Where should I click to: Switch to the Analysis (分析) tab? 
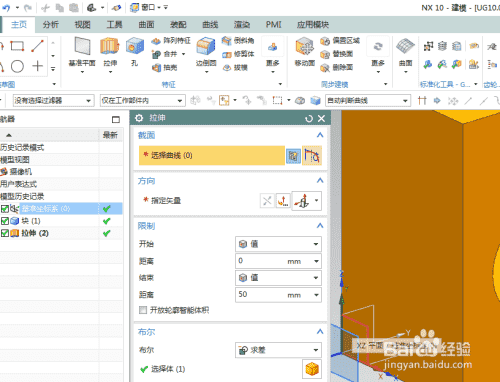[x=51, y=25]
